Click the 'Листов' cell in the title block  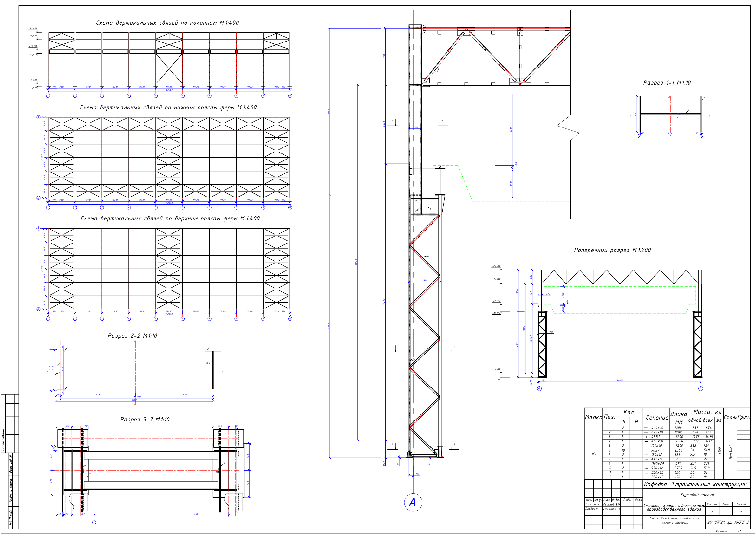[x=741, y=505]
